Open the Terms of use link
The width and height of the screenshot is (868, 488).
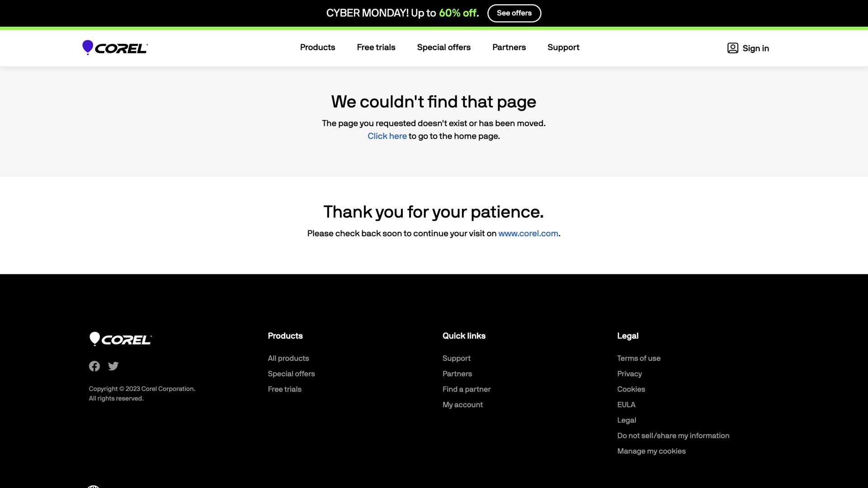638,358
